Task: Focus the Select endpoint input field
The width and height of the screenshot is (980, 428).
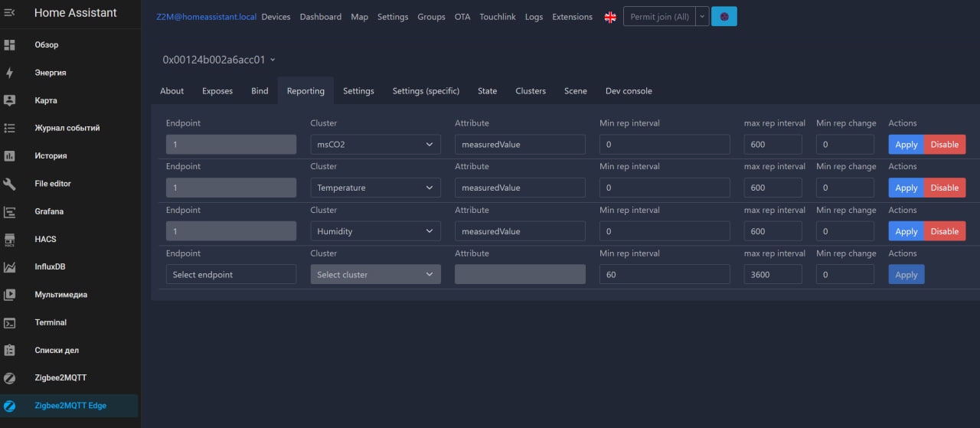Action: point(231,274)
